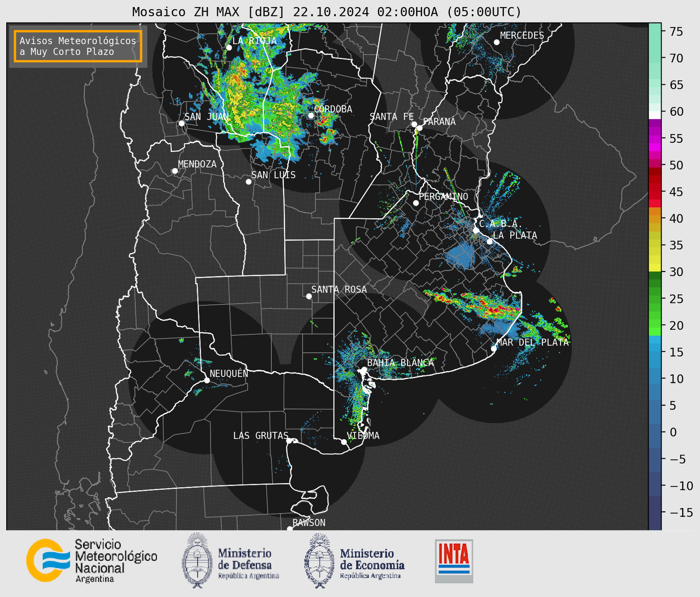Image resolution: width=700 pixels, height=597 pixels.
Task: Click the Ministerio de Economía emblem
Action: 320,560
